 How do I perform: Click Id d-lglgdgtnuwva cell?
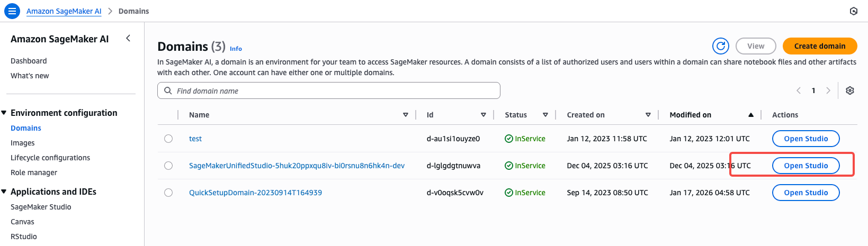(453, 166)
